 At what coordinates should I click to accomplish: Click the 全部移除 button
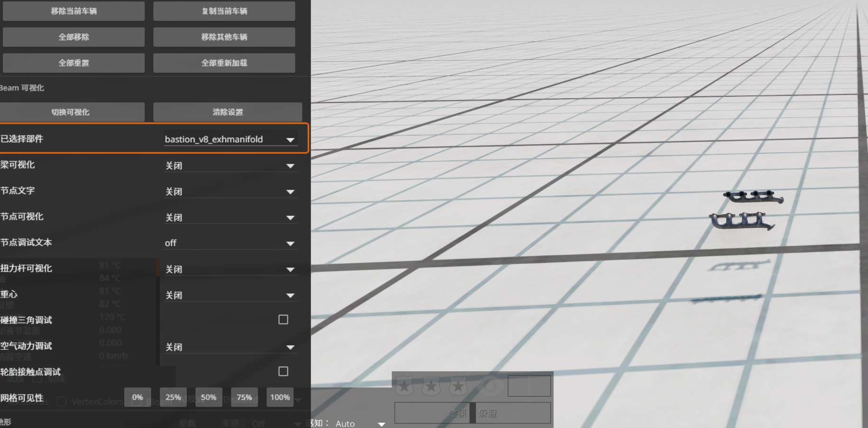(x=73, y=37)
